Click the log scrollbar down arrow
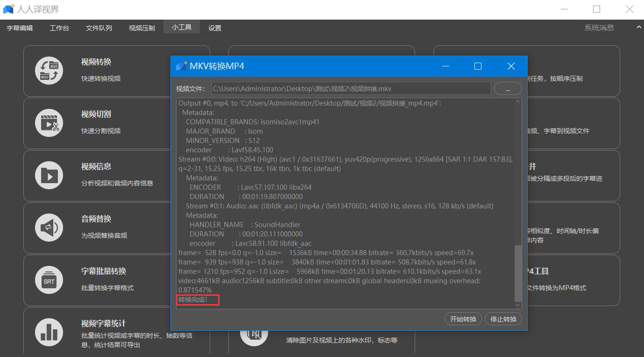This screenshot has height=357, width=644. click(518, 305)
